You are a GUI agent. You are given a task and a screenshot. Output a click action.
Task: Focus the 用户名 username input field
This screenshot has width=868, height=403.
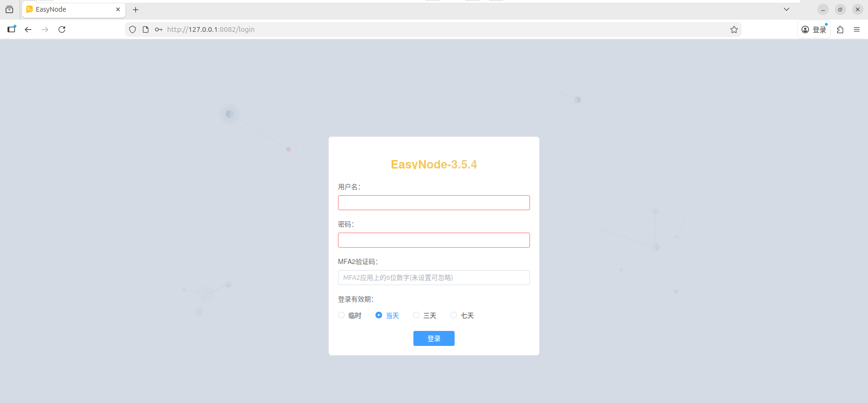(434, 203)
